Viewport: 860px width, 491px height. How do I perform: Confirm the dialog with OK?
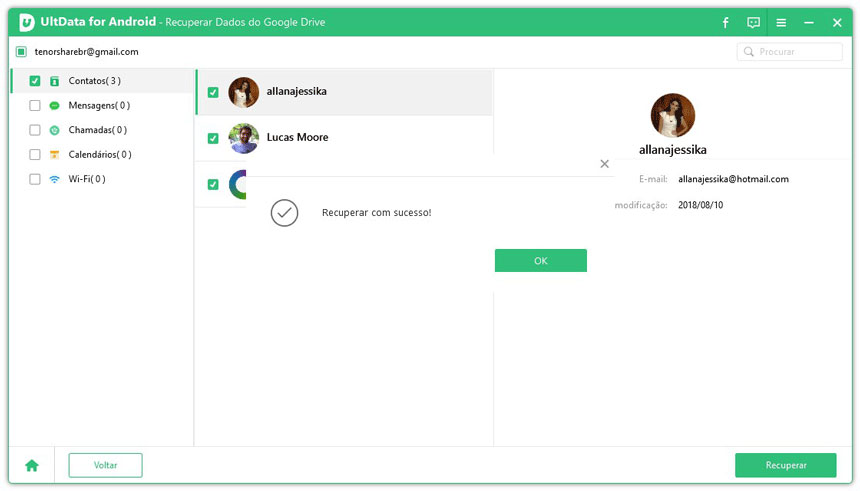tap(541, 261)
